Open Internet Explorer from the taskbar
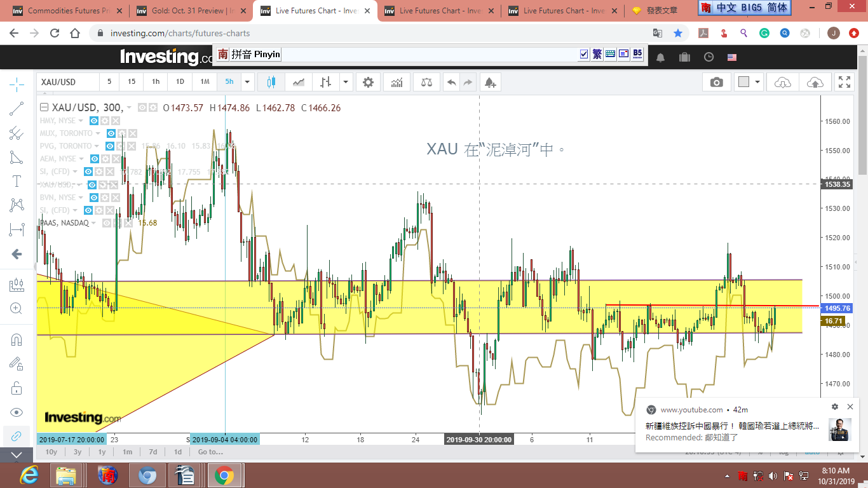The width and height of the screenshot is (868, 488). pyautogui.click(x=29, y=475)
